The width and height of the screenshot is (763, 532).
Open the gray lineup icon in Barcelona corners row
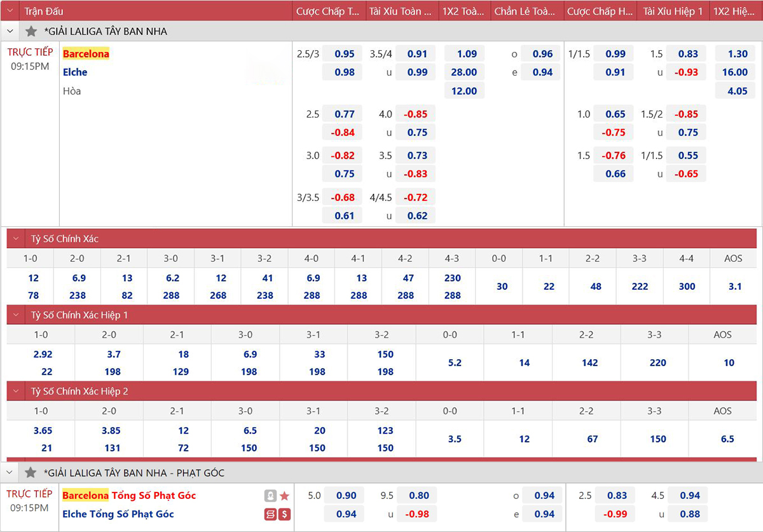click(270, 496)
